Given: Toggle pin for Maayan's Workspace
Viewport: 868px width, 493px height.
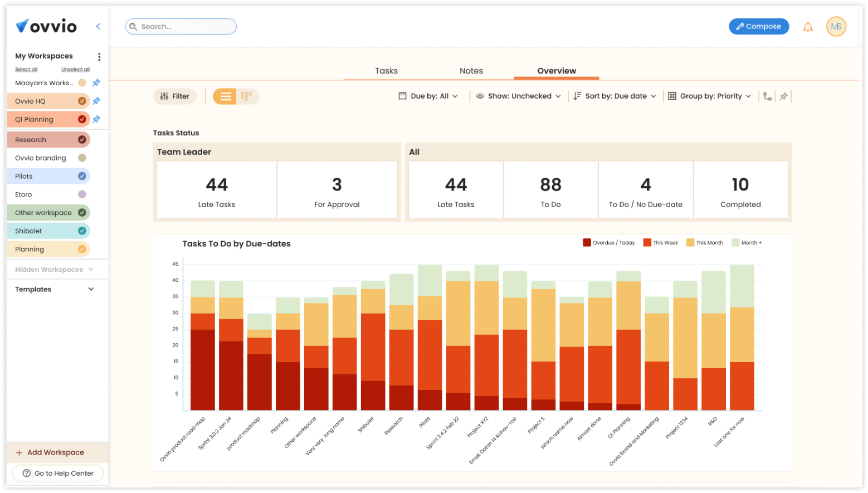Looking at the screenshot, I should tap(96, 83).
